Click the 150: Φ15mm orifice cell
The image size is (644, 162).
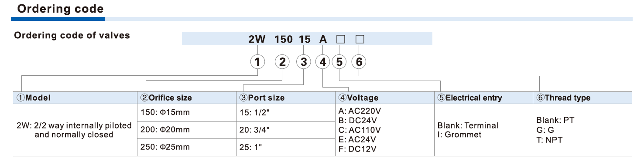(187, 112)
